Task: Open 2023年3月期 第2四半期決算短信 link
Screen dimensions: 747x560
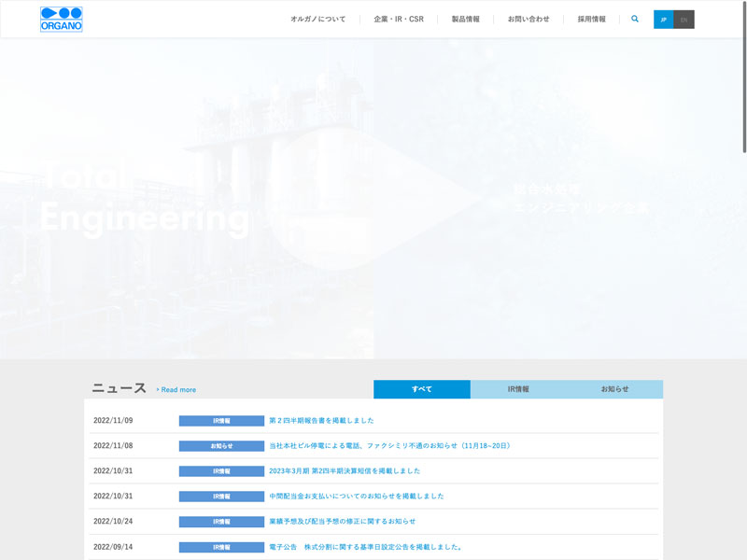Action: (x=345, y=471)
